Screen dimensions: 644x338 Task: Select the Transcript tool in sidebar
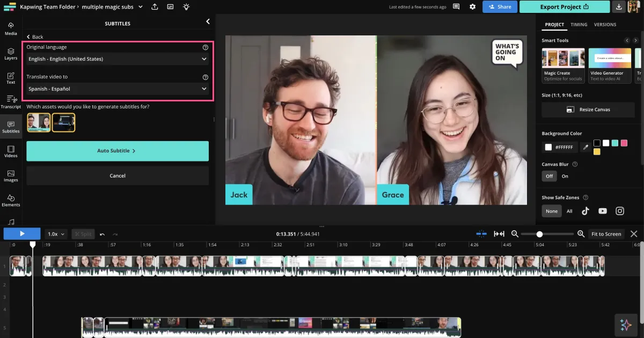[x=11, y=101]
